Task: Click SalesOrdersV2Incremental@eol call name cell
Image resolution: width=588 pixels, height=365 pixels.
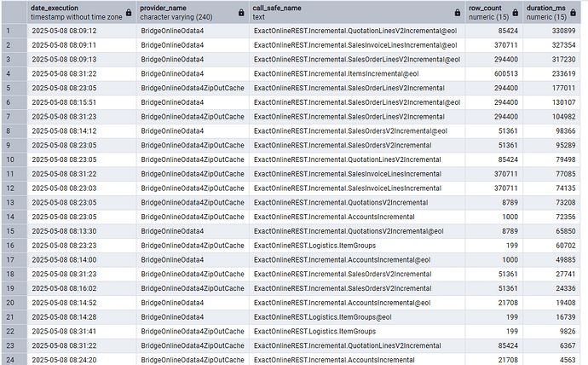Action: 357,131
